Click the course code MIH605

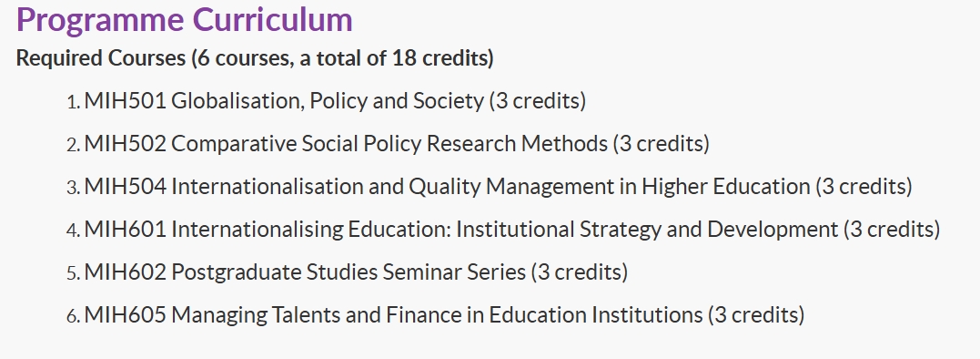click(126, 314)
